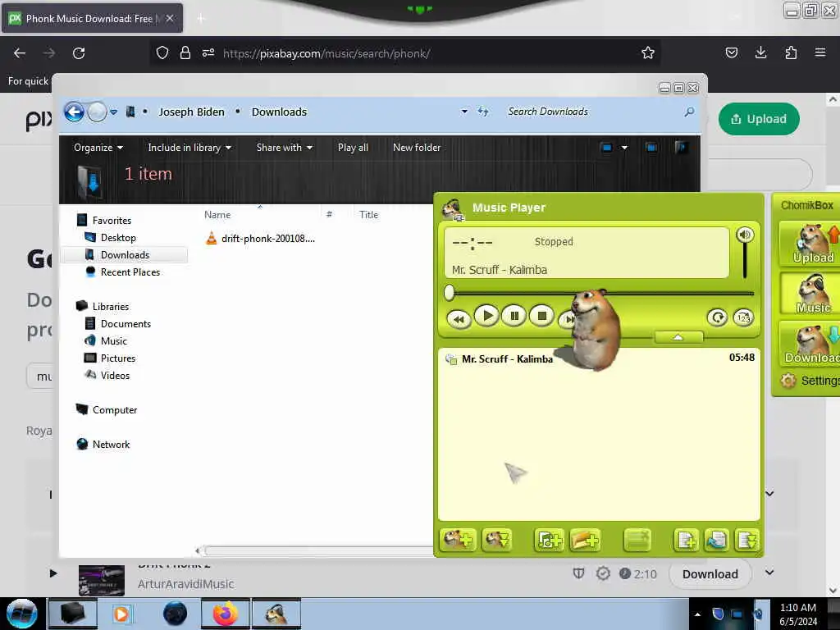840x630 pixels.
Task: Select the drift-phonk-200108 file
Action: (261, 239)
